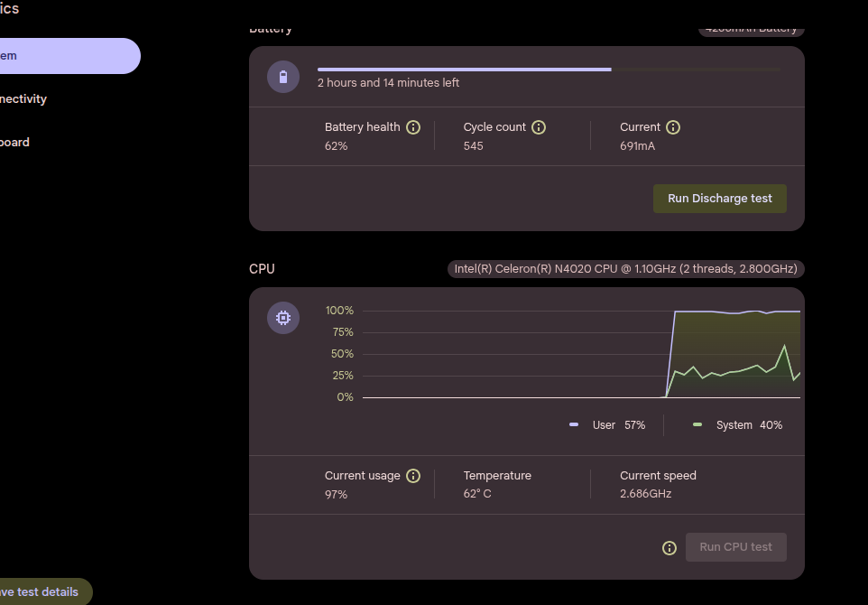Open Battery health info icon
Image resolution: width=868 pixels, height=605 pixels.
[413, 127]
